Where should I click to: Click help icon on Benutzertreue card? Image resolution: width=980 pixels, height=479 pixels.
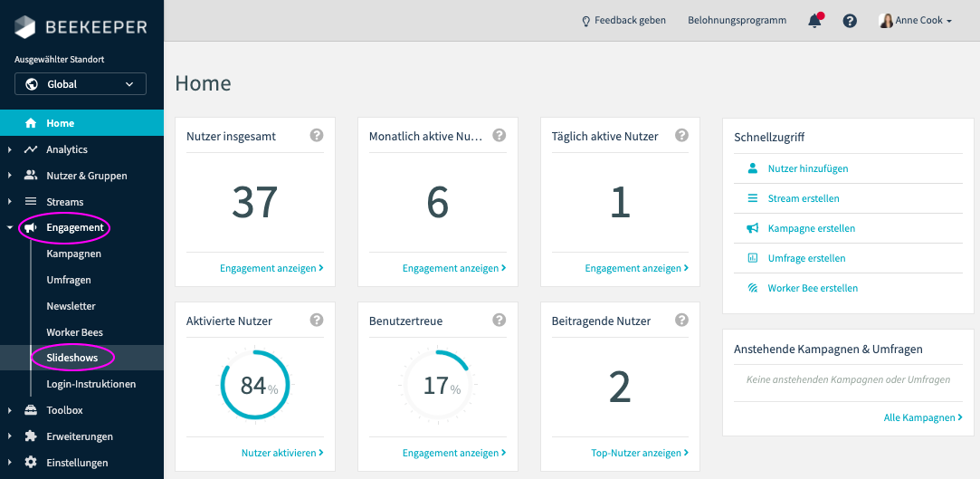(499, 321)
